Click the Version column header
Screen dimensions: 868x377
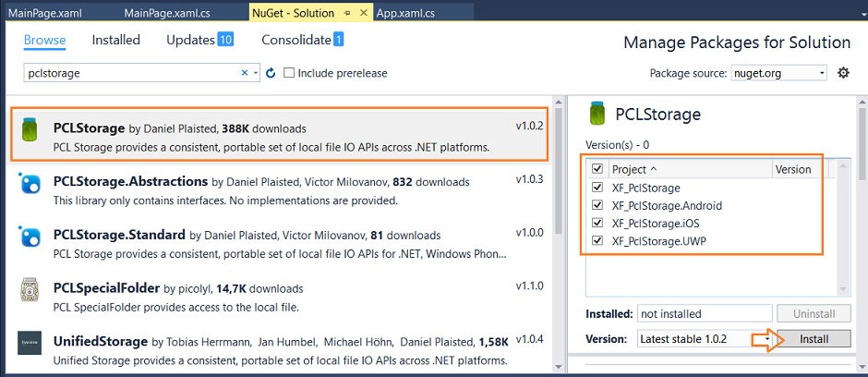click(x=792, y=169)
